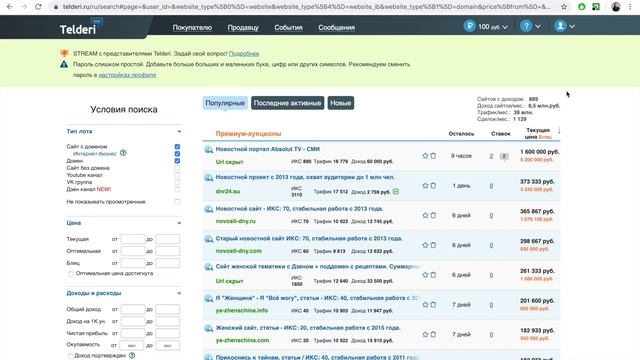
Task: Click Окупаемость from field
Action: pos(131,345)
